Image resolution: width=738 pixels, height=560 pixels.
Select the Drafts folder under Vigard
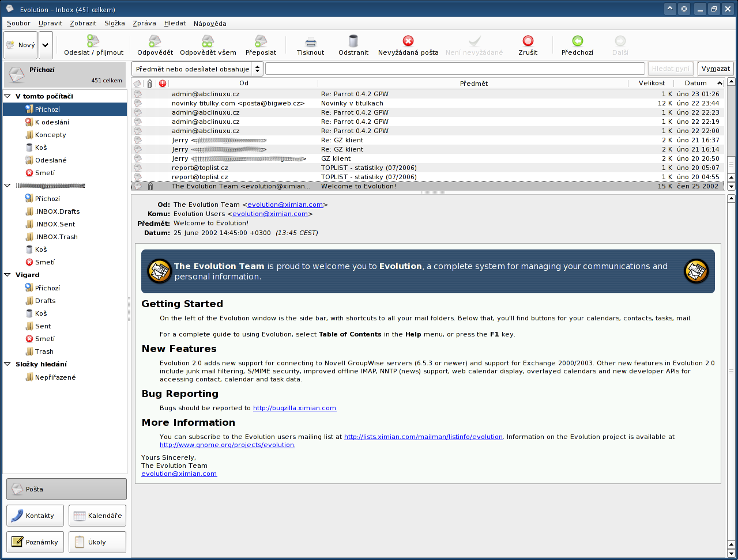coord(46,301)
